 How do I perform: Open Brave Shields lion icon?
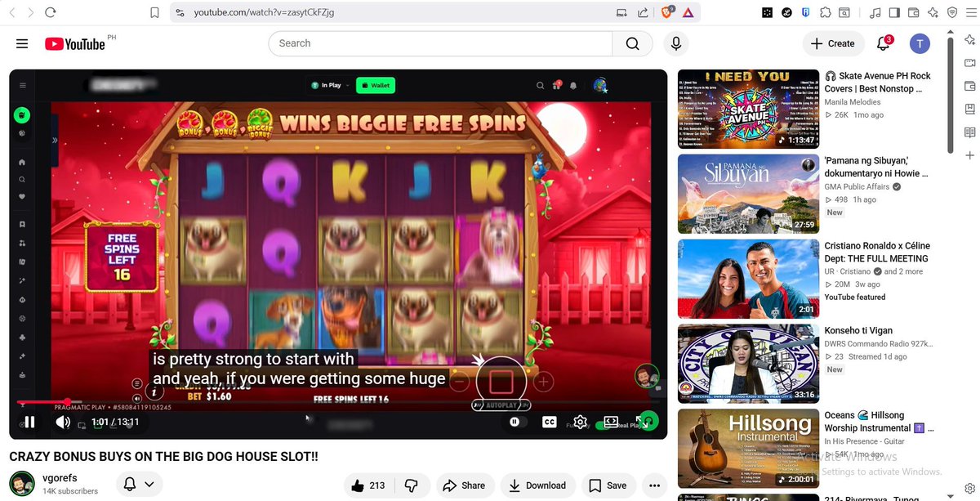[x=668, y=12]
